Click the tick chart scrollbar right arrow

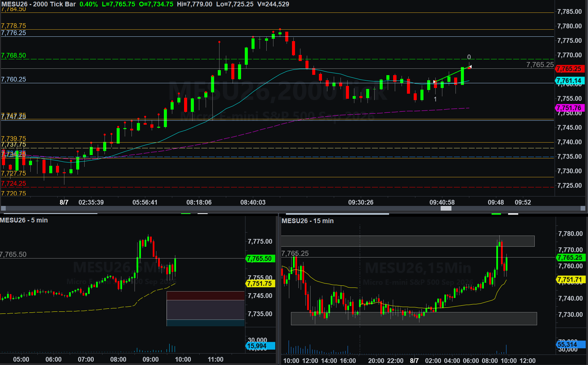583,208
